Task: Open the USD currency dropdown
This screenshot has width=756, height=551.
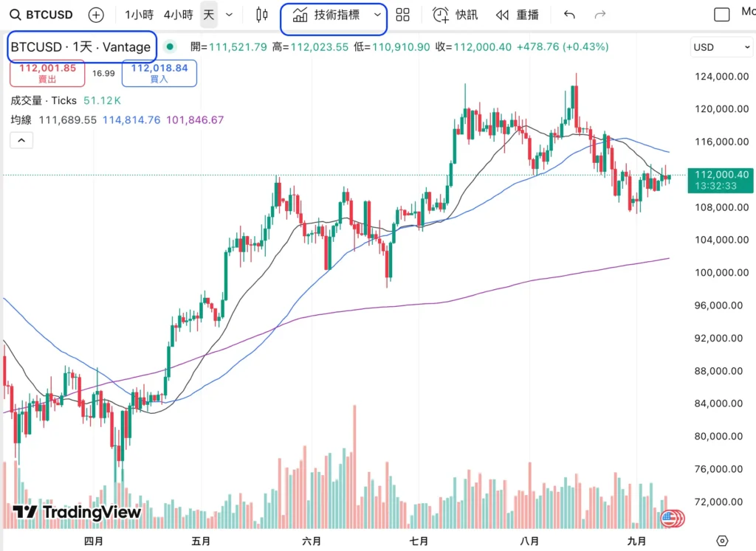Action: click(x=720, y=46)
